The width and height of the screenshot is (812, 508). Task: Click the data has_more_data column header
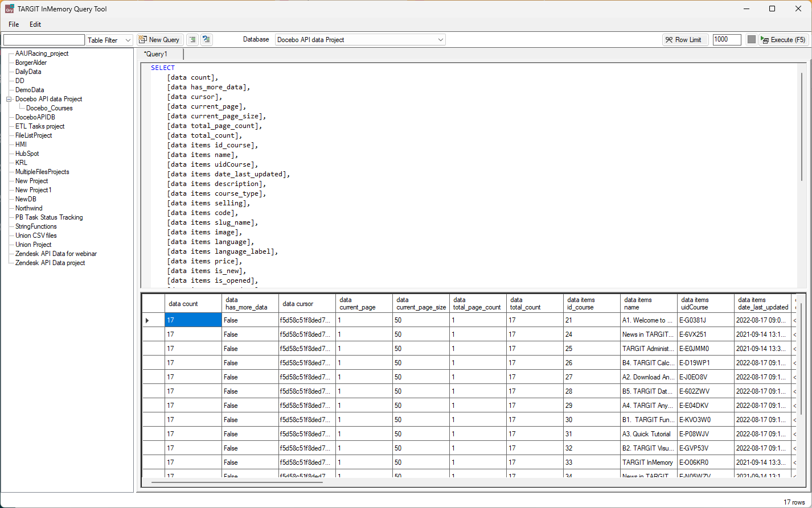pyautogui.click(x=250, y=303)
